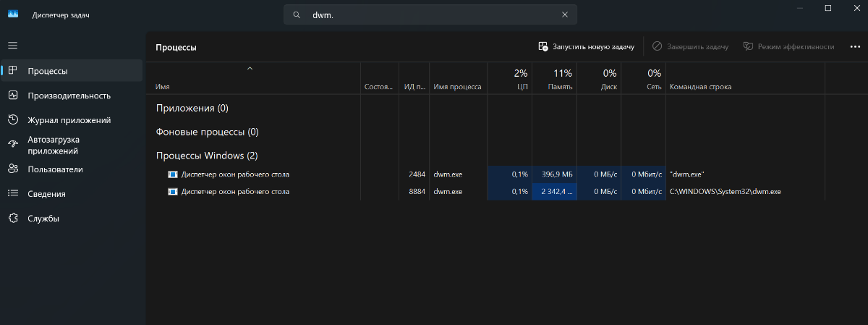This screenshot has height=325, width=868.
Task: Click the sort arrow above Имя column
Action: [x=250, y=69]
